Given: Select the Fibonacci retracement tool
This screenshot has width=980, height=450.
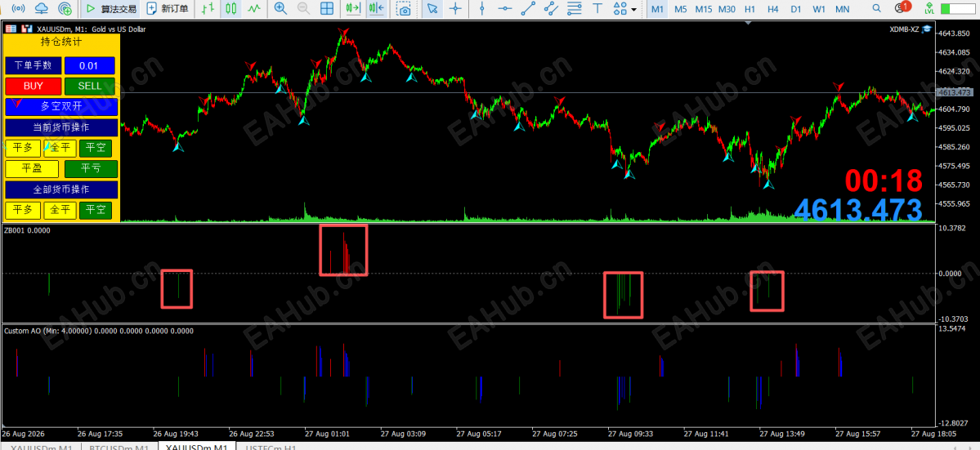Looking at the screenshot, I should click(x=575, y=9).
